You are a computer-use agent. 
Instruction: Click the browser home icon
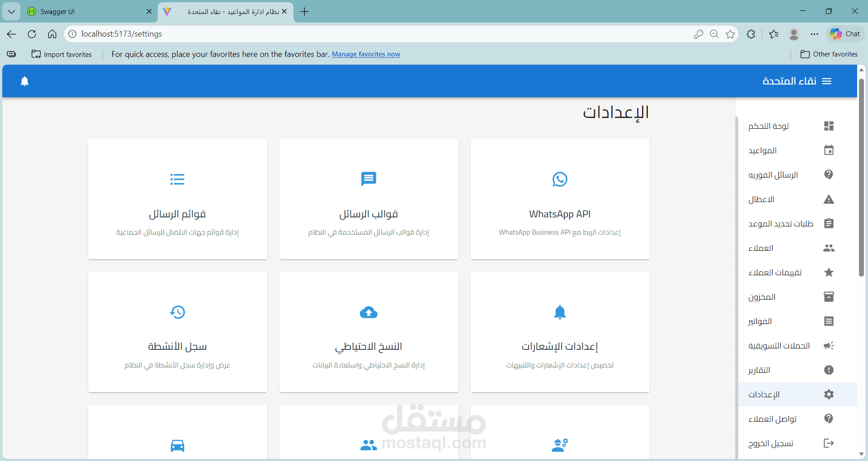[52, 34]
